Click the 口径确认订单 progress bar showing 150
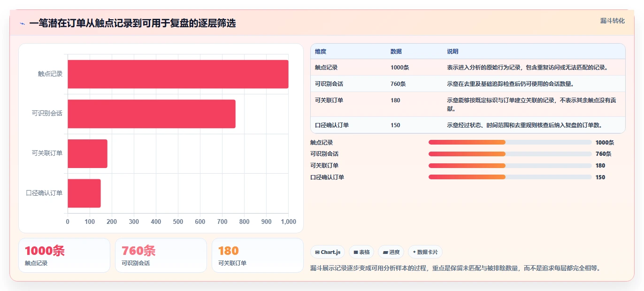Screen dimensions: 644x291 pos(510,177)
